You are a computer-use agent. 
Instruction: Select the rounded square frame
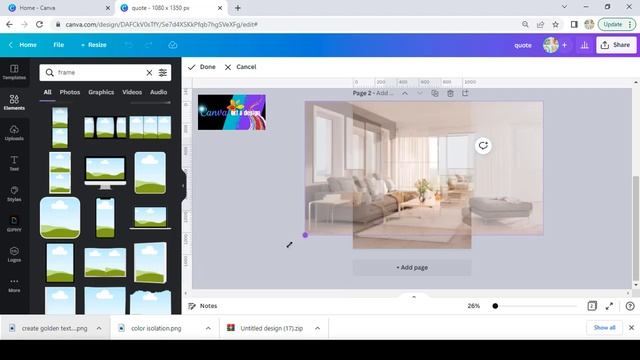click(60, 218)
